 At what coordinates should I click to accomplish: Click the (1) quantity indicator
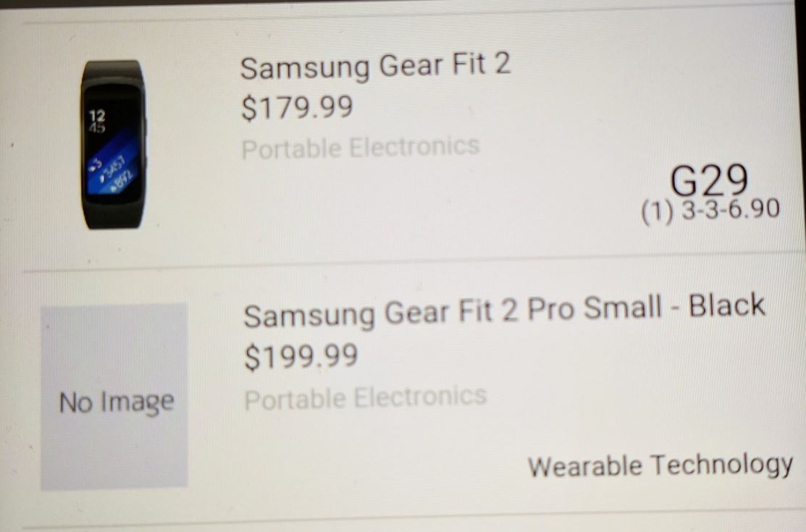(657, 211)
